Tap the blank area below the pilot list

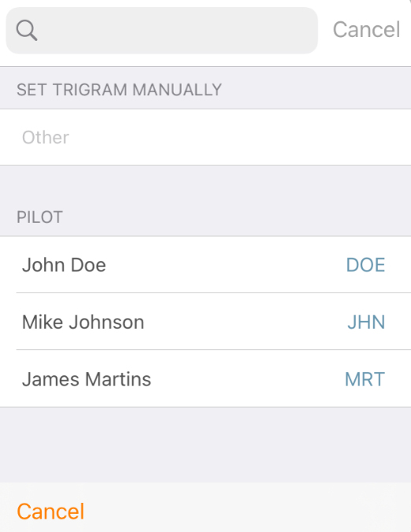click(205, 445)
